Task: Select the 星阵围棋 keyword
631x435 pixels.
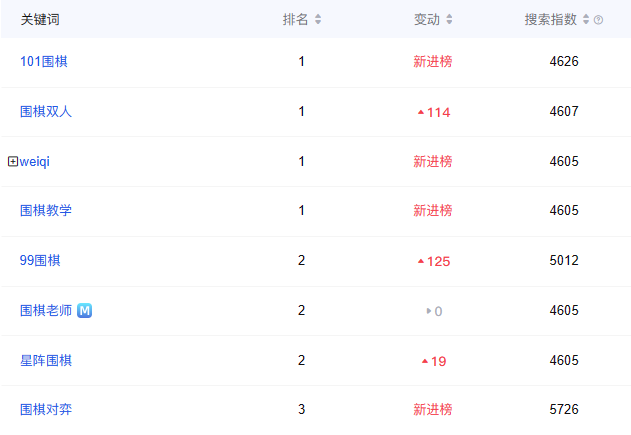Action: (x=46, y=360)
